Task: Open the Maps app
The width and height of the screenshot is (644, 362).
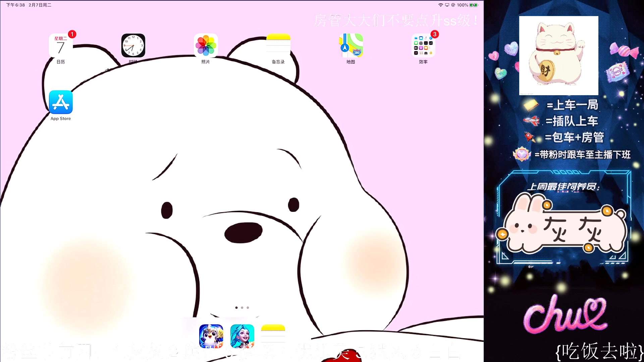Action: pos(351,46)
